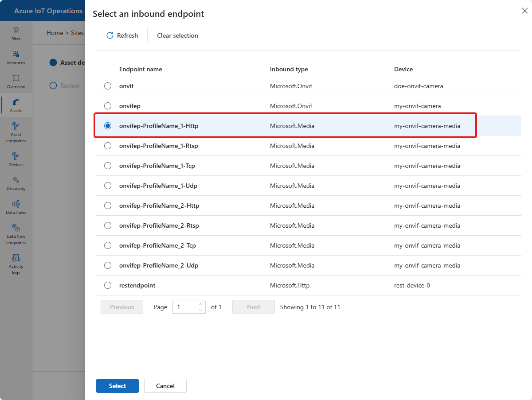Click the Asset details wizard step
532x400 pixels.
(x=67, y=62)
